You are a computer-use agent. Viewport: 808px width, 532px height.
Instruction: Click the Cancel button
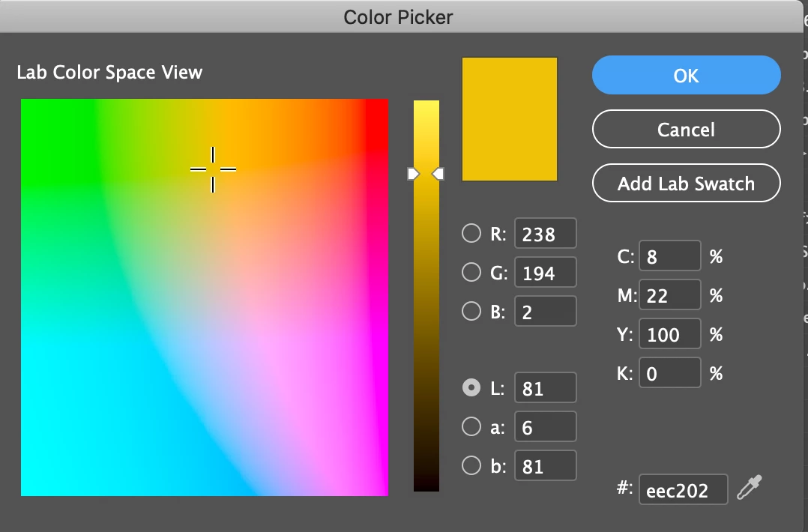click(x=686, y=130)
